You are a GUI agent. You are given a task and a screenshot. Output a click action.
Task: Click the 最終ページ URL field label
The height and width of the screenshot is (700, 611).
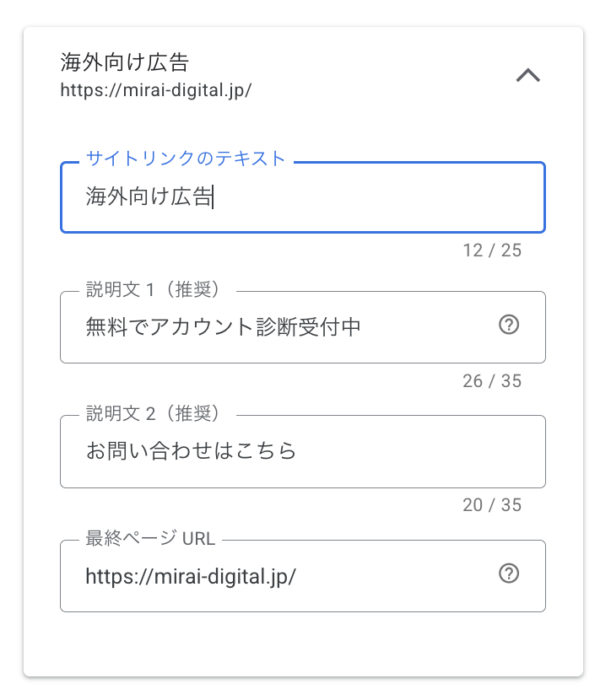(151, 538)
